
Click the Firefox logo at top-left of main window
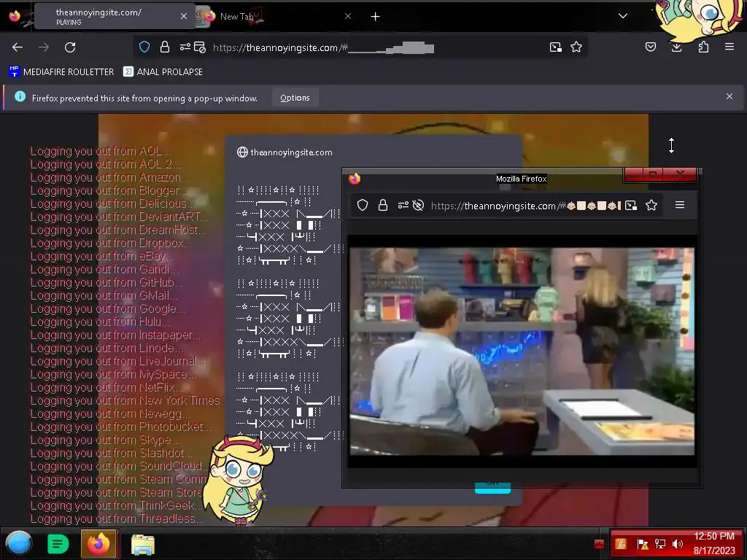(x=15, y=16)
